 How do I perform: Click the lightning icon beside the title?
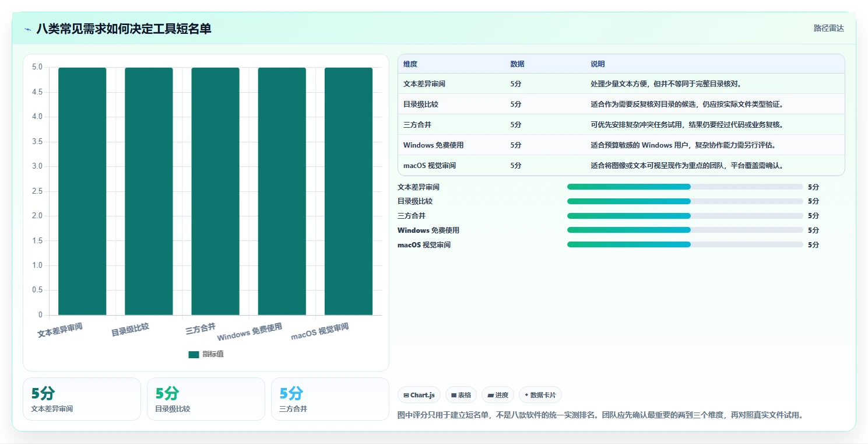point(28,29)
